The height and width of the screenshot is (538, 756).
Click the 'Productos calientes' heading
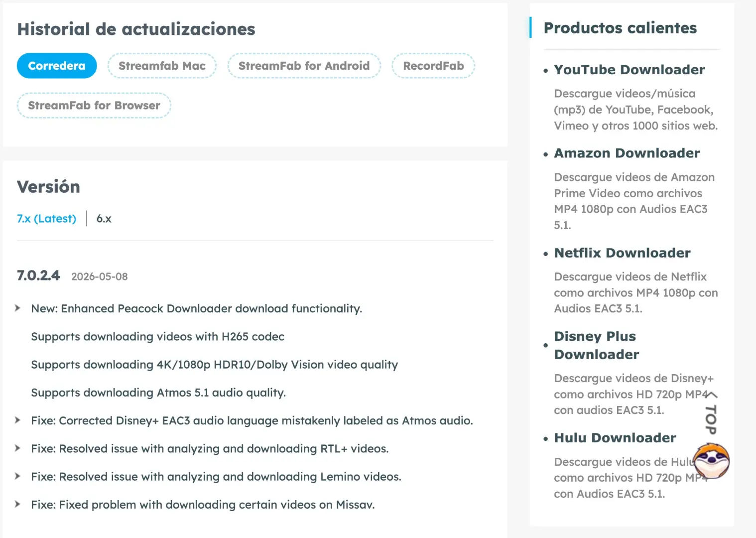(x=620, y=28)
